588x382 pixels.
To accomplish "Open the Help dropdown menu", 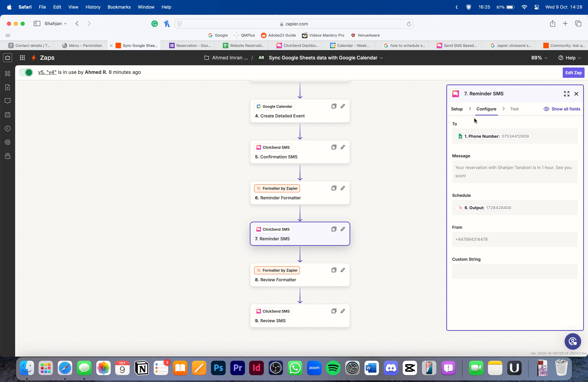I will pos(569,58).
